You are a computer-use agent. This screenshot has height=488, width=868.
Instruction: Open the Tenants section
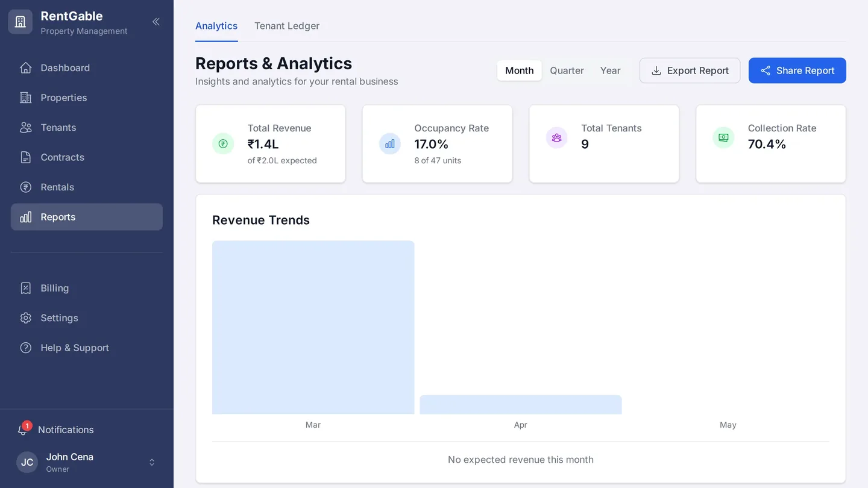click(x=87, y=127)
